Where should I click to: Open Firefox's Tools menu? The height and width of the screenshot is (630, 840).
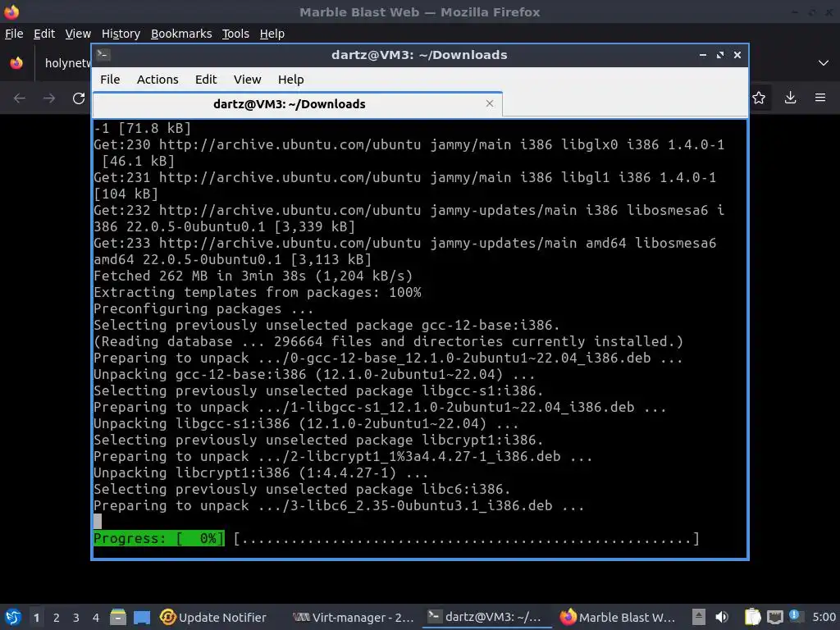coord(235,34)
